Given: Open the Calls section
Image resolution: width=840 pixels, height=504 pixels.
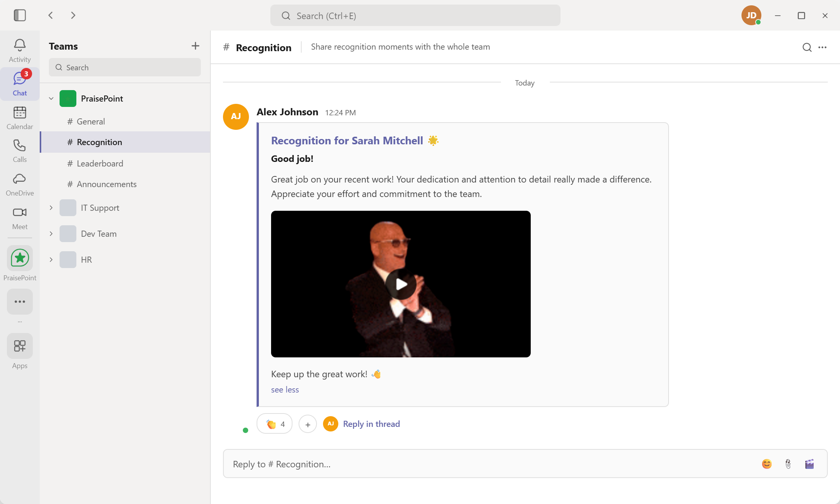Looking at the screenshot, I should point(20,151).
